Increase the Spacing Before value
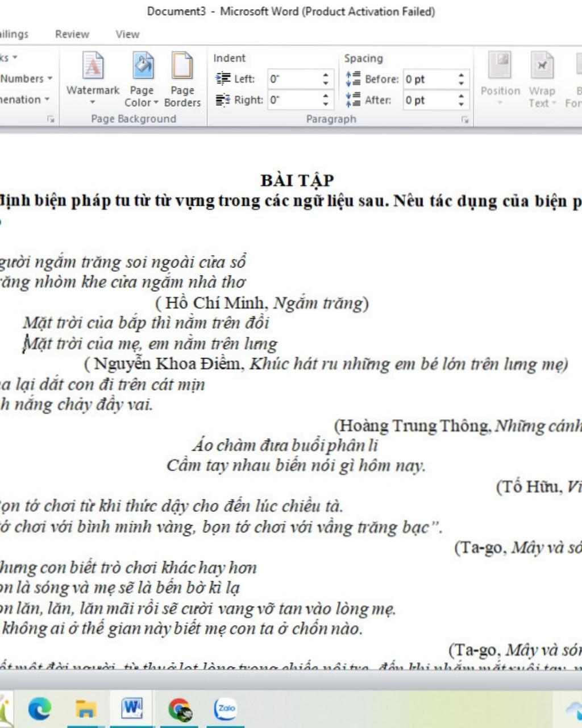This screenshot has height=728, width=582. 461,75
